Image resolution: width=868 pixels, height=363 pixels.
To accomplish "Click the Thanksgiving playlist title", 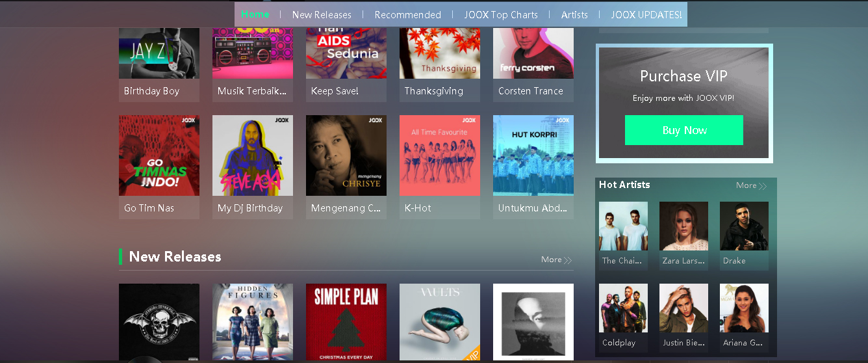I will coord(433,91).
